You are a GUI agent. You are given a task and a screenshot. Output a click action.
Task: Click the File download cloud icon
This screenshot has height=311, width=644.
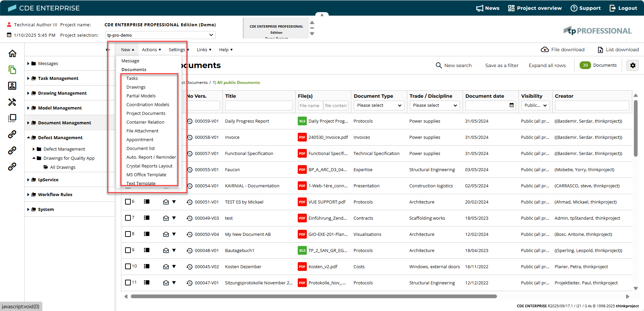click(x=545, y=50)
